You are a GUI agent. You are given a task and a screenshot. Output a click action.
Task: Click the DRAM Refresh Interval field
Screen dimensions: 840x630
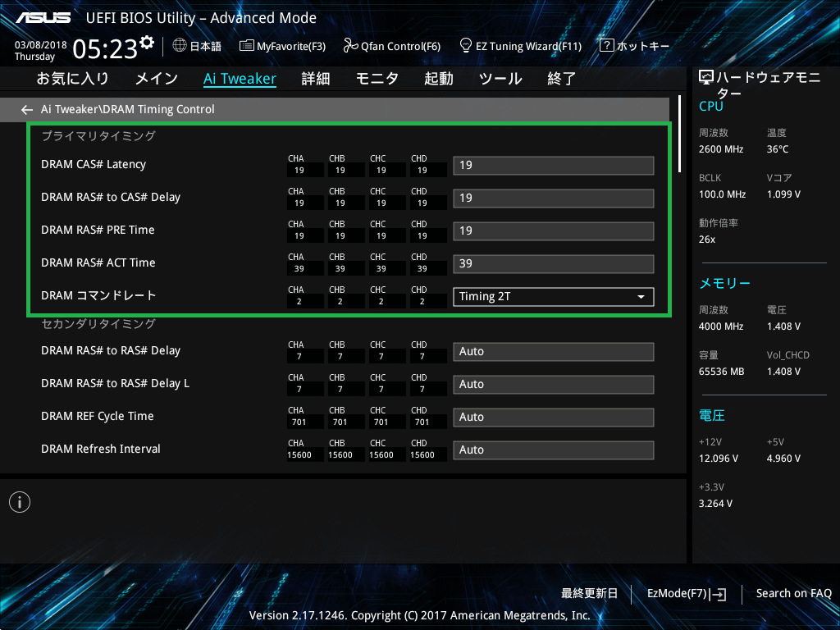point(554,450)
